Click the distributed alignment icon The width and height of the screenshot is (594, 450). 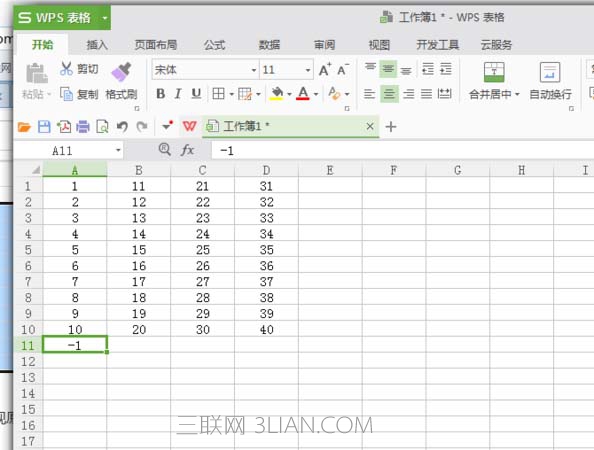coord(444,94)
